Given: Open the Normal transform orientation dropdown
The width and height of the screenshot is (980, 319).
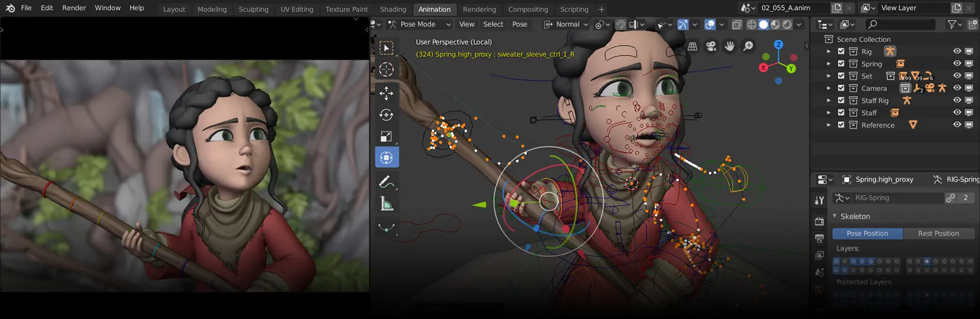Looking at the screenshot, I should (x=566, y=24).
